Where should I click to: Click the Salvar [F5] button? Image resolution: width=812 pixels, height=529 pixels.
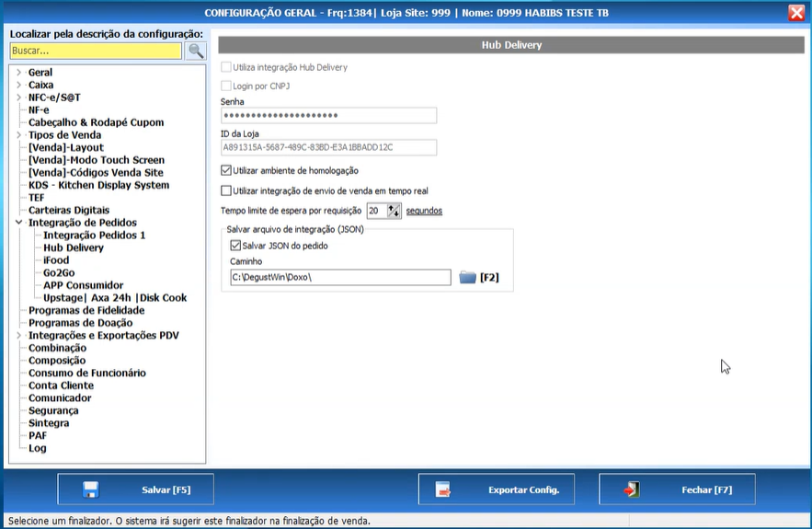coord(136,489)
